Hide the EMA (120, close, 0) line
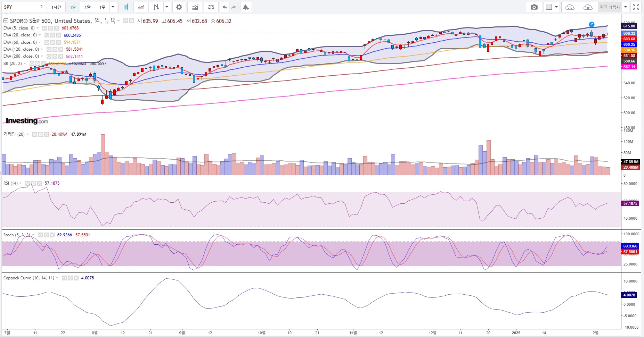The image size is (644, 337). point(49,49)
